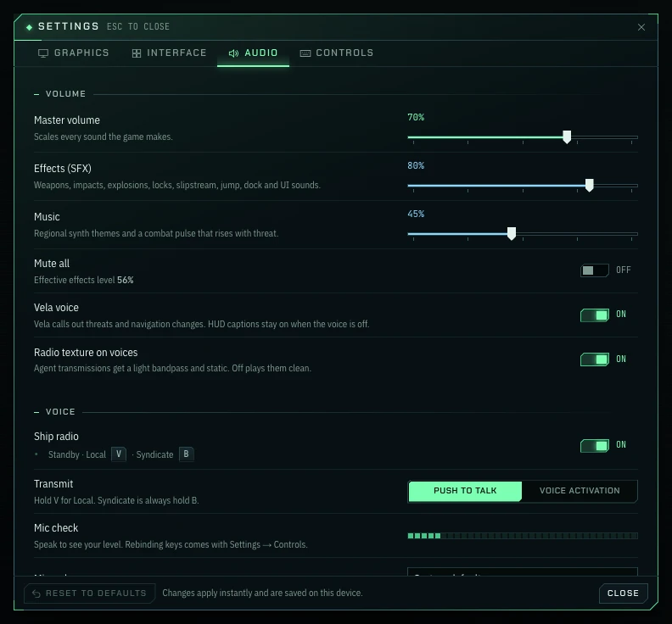Screen dimensions: 672x624
Task: Click the undo arrow icon in Reset button
Action: [36, 593]
